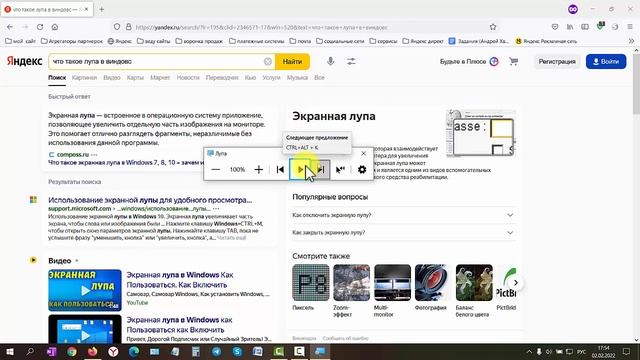This screenshot has height=360, width=640.
Task: Open социальные сети bookmark folder
Action: tap(340, 41)
